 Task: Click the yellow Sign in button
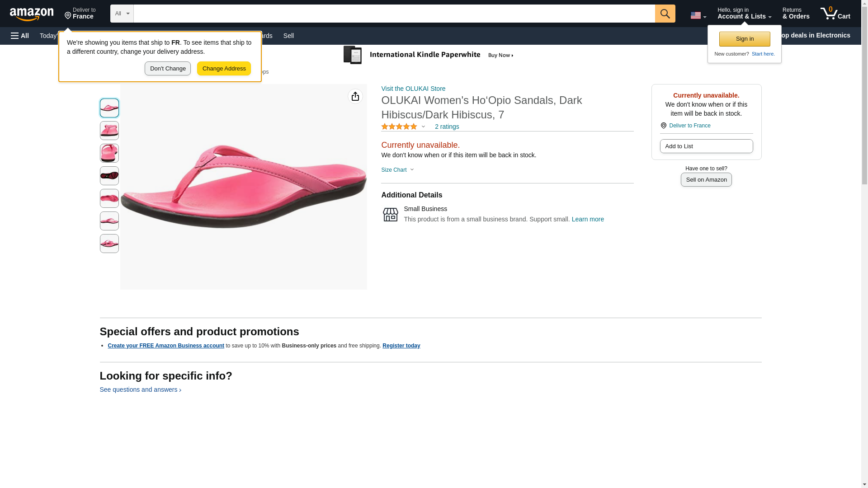(744, 39)
